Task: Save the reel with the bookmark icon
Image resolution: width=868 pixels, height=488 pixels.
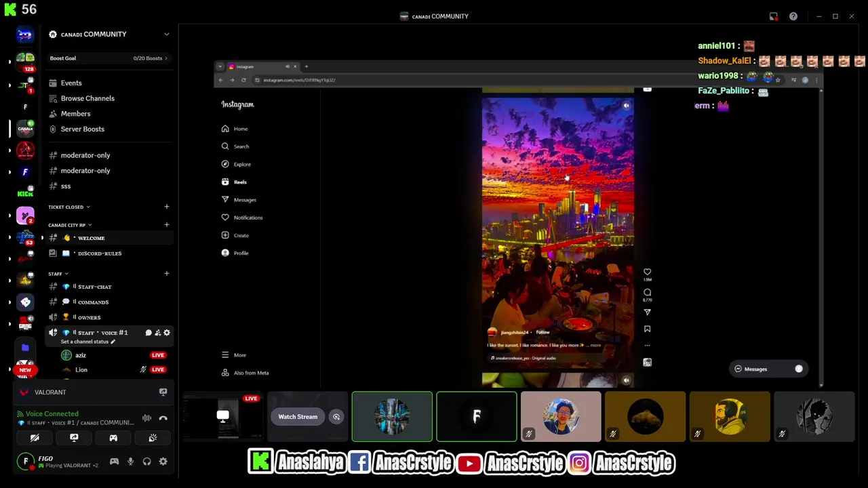Action: (x=647, y=329)
